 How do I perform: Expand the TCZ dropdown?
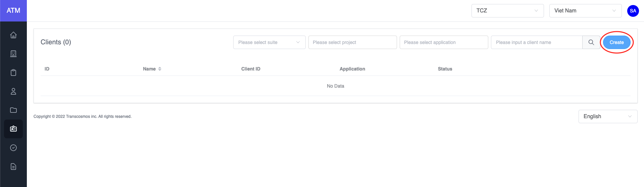pyautogui.click(x=507, y=11)
